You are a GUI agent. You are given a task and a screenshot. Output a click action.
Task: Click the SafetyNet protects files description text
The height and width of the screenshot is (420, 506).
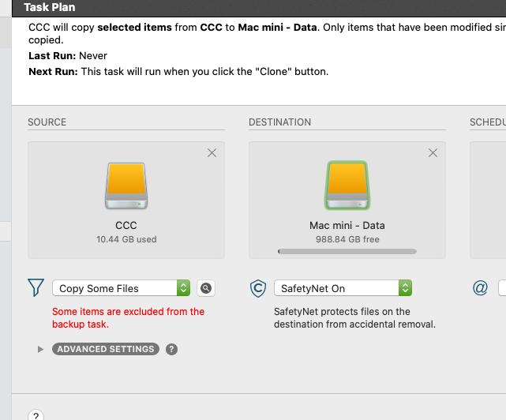point(354,318)
